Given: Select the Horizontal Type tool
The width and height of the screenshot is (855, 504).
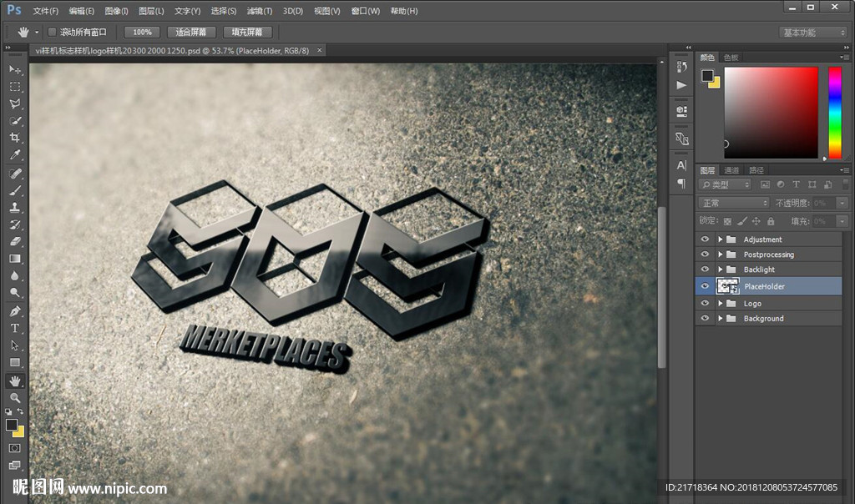Looking at the screenshot, I should click(x=15, y=328).
